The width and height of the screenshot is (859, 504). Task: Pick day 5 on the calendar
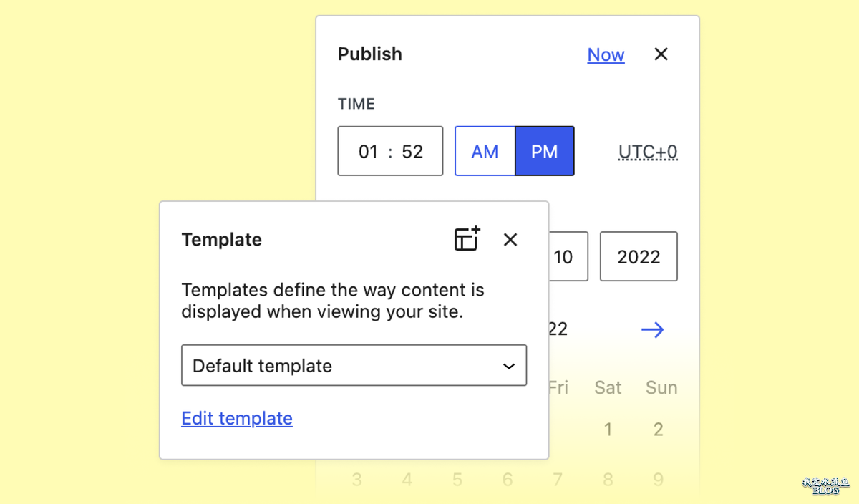pyautogui.click(x=457, y=479)
